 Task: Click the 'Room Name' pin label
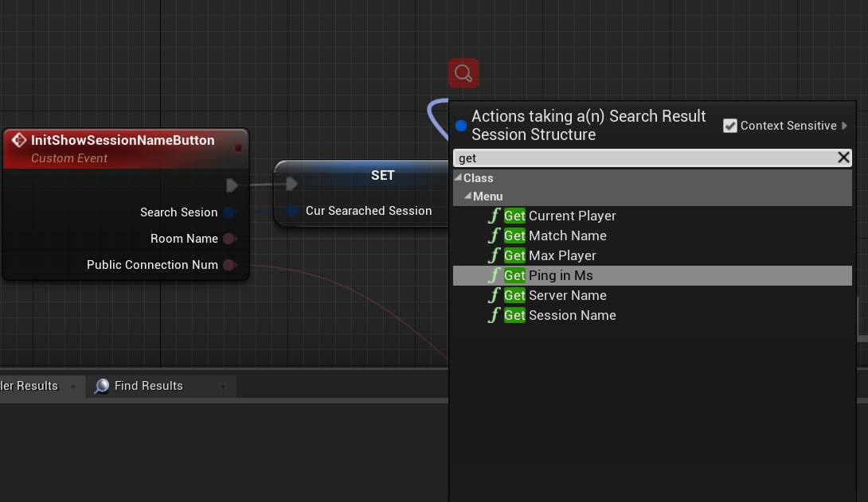click(x=184, y=239)
